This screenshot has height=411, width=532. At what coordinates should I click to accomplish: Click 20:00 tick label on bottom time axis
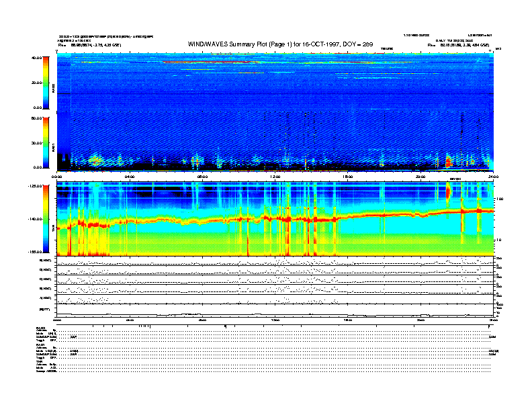click(x=420, y=320)
